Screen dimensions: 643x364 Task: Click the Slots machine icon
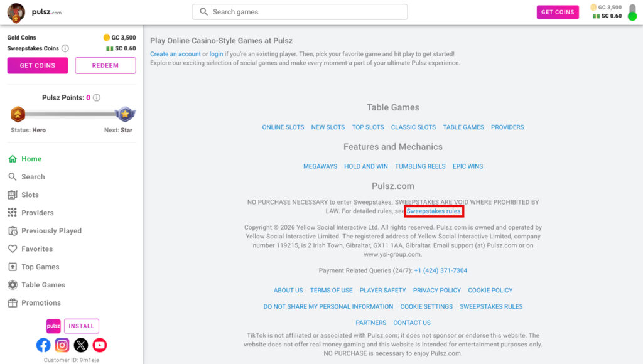pyautogui.click(x=13, y=195)
